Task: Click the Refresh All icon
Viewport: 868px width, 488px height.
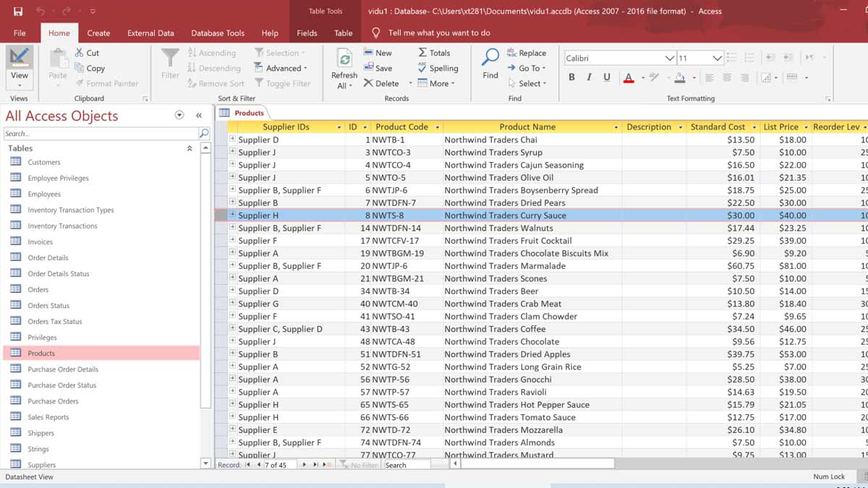Action: point(345,59)
